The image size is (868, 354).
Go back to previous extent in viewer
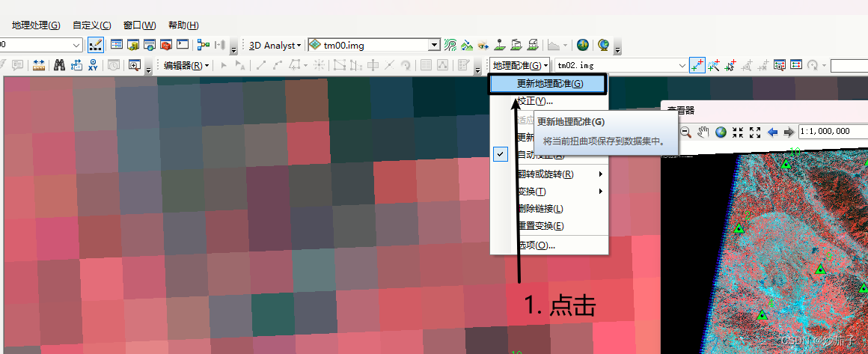coord(772,132)
